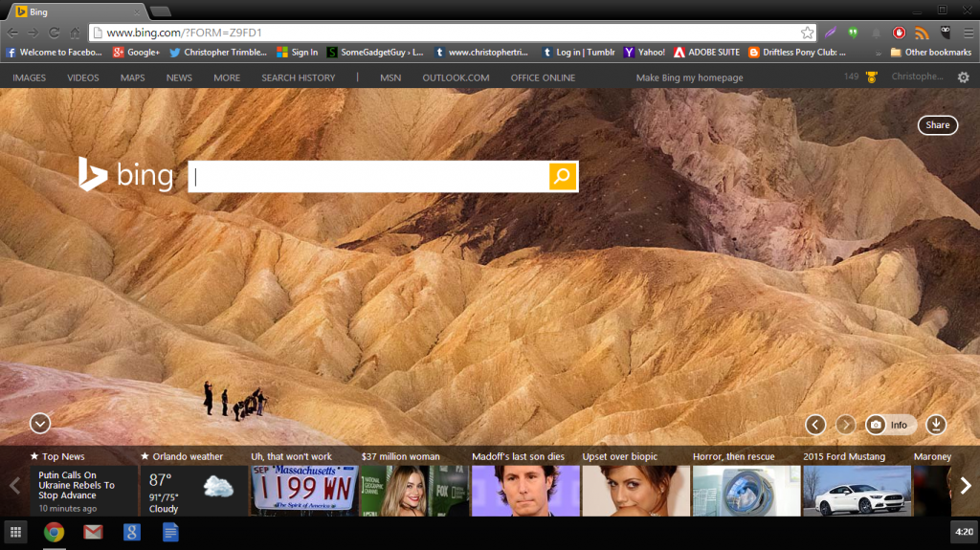980x550 pixels.
Task: Click Make Bing my homepage
Action: [689, 77]
